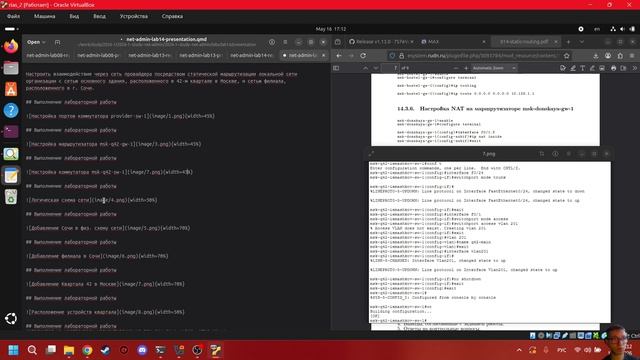Open en keyboard layout indicator
The width and height of the screenshot is (640, 360).
pyautogui.click(x=597, y=29)
